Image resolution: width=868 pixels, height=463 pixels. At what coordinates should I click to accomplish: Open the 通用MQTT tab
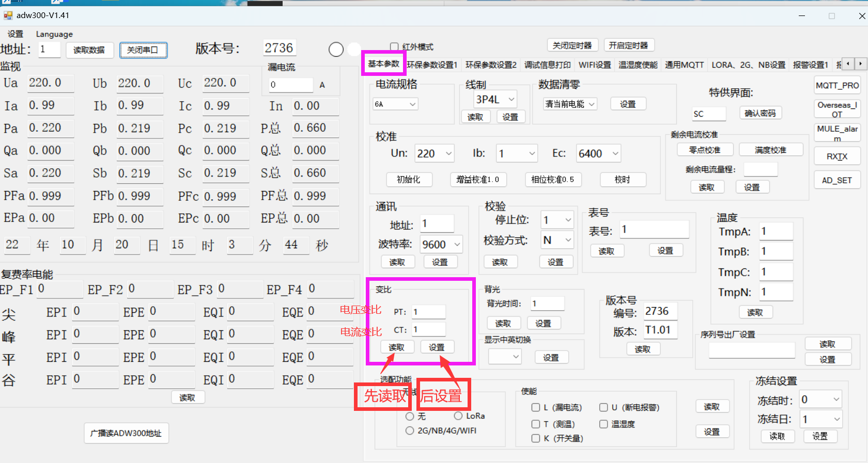684,65
